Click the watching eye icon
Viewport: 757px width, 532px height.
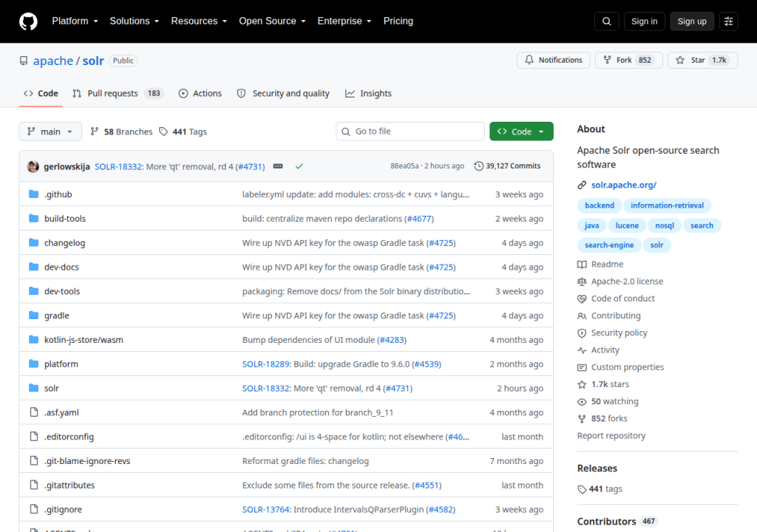tap(582, 402)
